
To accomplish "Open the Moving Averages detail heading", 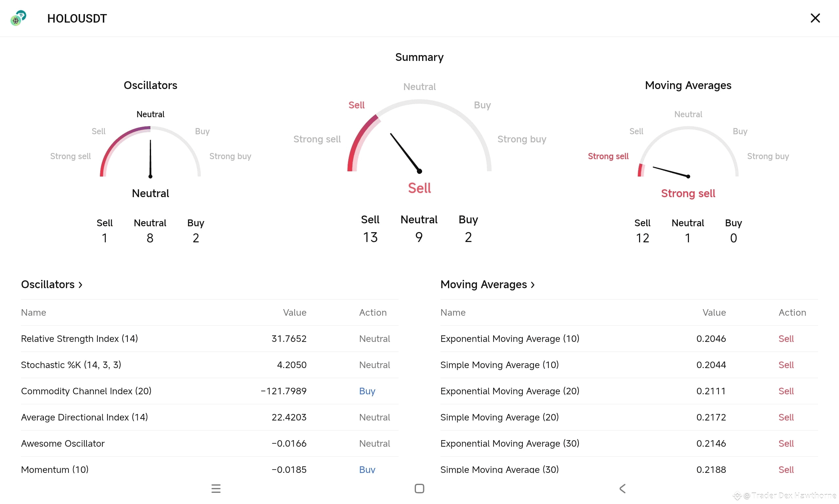I will coord(483,284).
